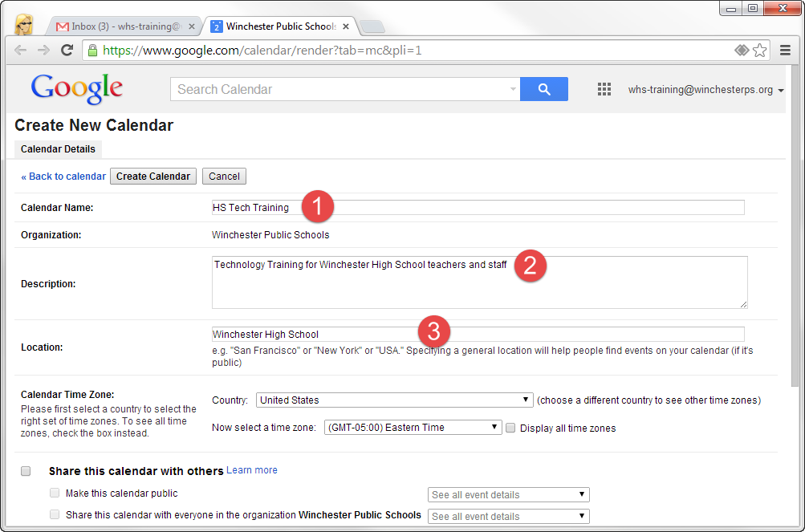Reload the page with refresh icon
Screen dimensions: 805x532
67,50
